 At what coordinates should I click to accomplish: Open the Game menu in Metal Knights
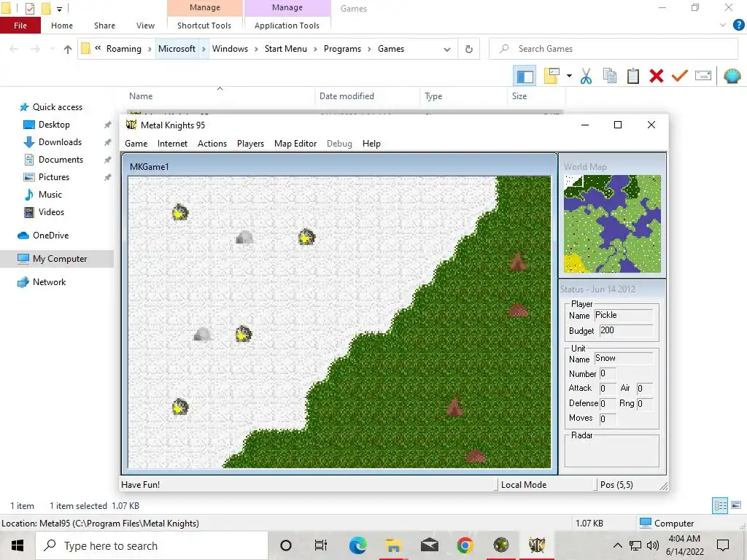(136, 144)
